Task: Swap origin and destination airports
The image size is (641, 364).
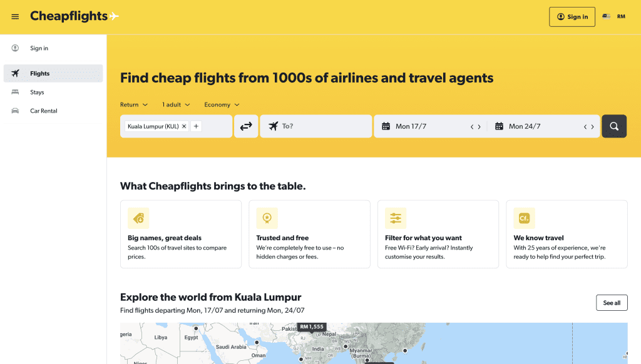Action: click(x=246, y=126)
